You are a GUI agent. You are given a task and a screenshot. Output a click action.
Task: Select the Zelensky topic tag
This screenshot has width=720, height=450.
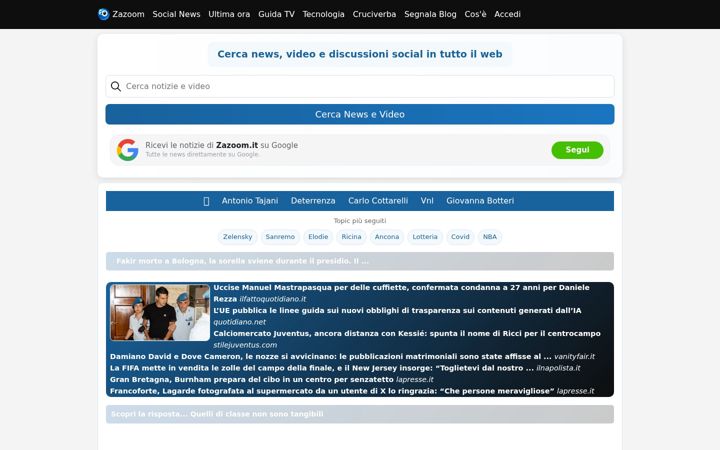click(237, 237)
